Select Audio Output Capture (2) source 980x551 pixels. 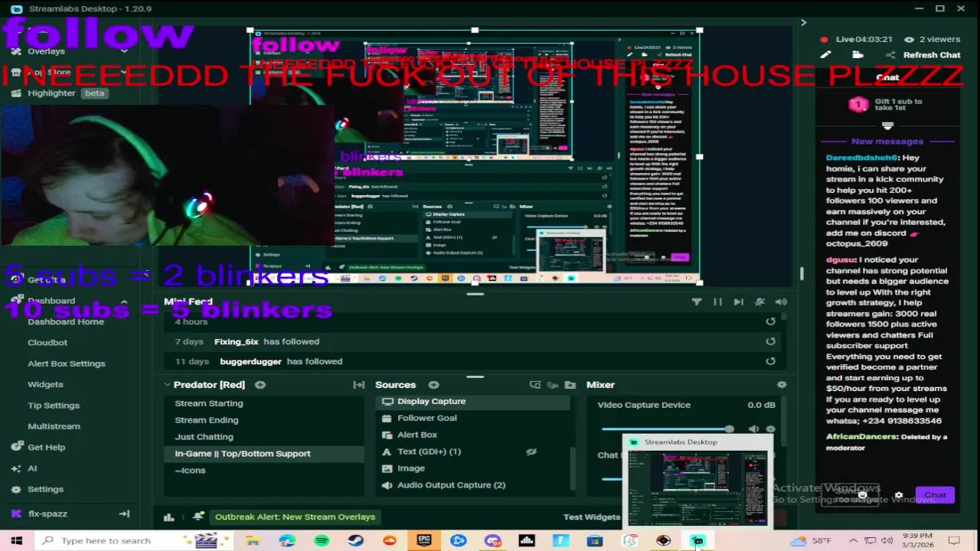tap(473, 485)
